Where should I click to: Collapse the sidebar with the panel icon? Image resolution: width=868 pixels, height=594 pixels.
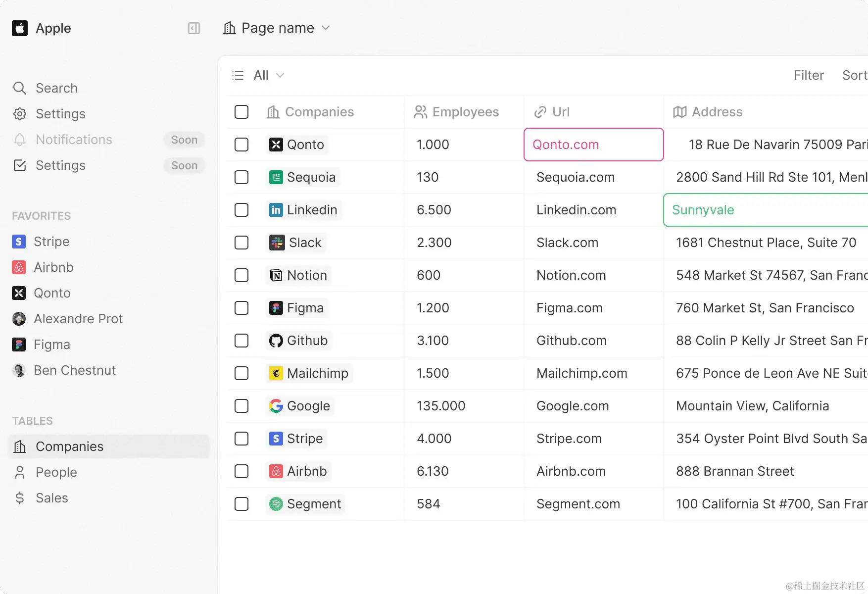tap(194, 28)
